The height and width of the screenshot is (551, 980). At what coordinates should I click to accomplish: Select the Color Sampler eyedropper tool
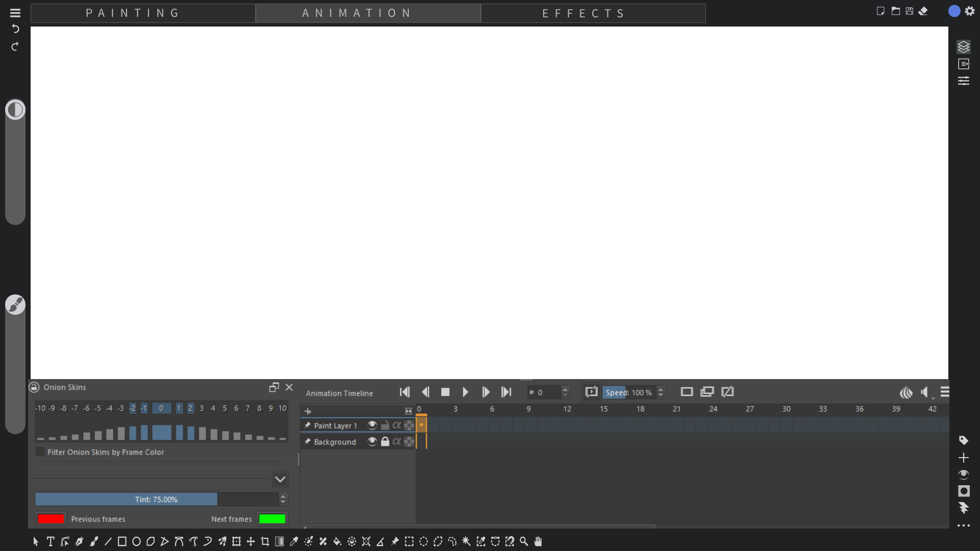294,541
